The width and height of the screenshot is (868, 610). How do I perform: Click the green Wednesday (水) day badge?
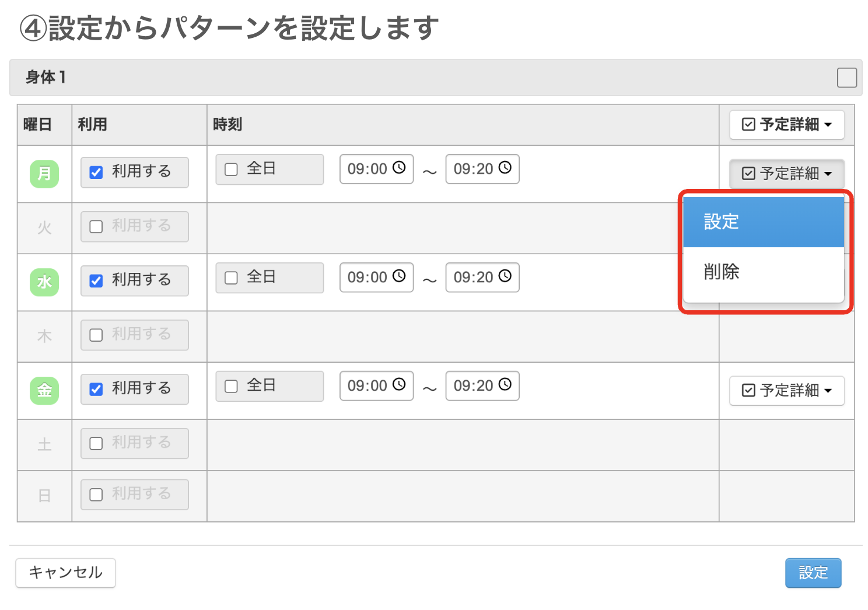pyautogui.click(x=44, y=282)
